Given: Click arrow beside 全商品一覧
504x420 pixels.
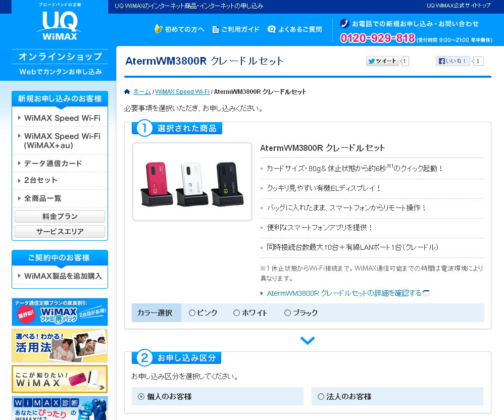Looking at the screenshot, I should pos(19,198).
